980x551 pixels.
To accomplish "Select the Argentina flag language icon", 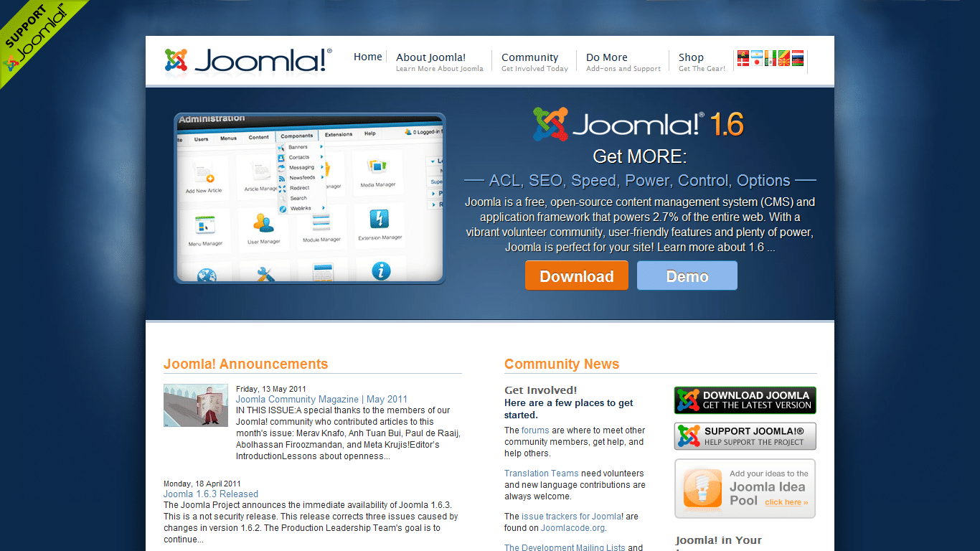I will pyautogui.click(x=757, y=54).
